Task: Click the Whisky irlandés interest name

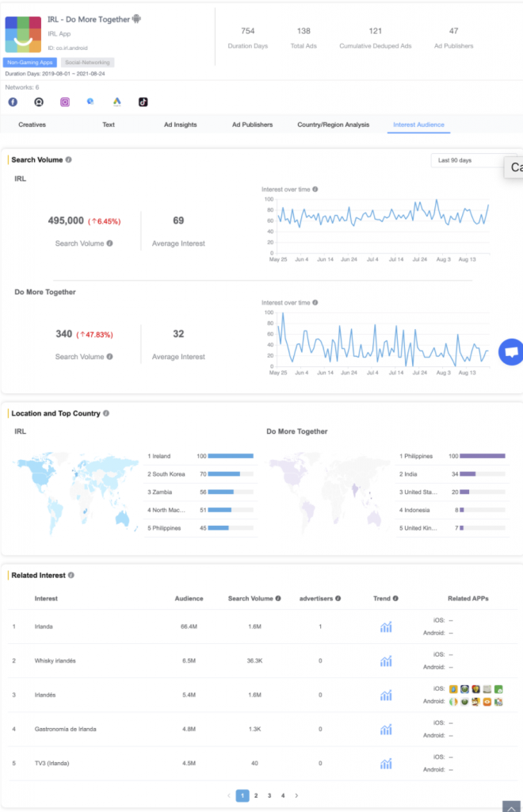Action: [x=55, y=661]
